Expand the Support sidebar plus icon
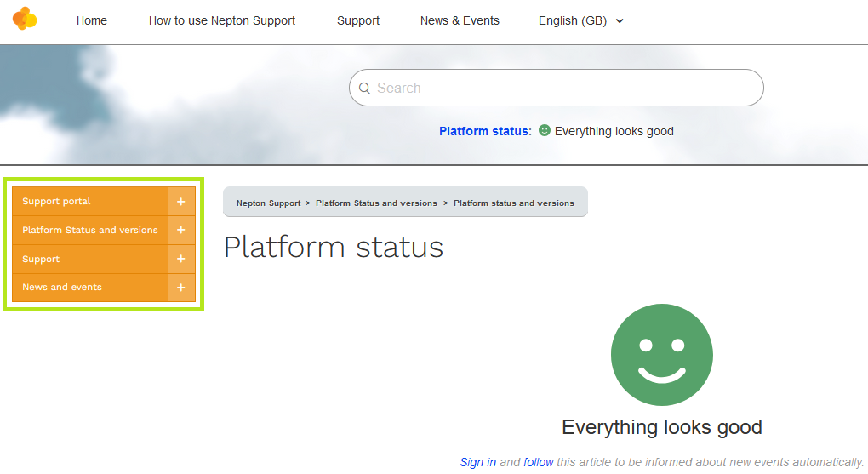 click(180, 259)
